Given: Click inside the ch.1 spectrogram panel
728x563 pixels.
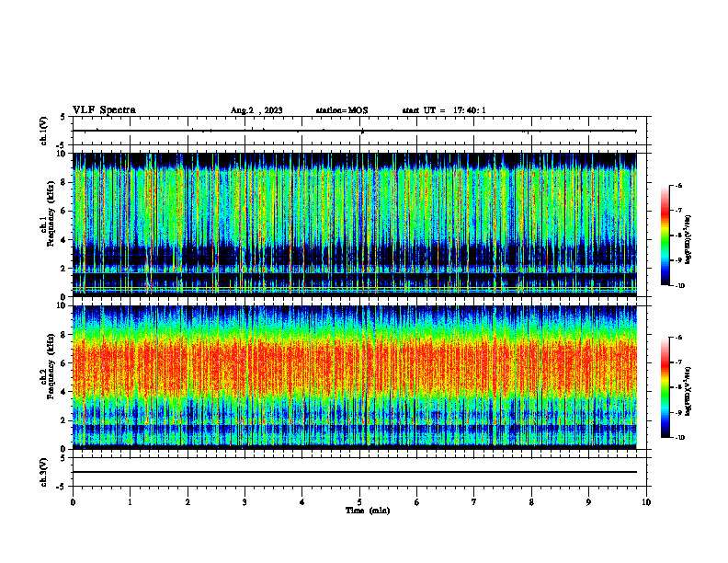Looking at the screenshot, I should click(x=354, y=224).
